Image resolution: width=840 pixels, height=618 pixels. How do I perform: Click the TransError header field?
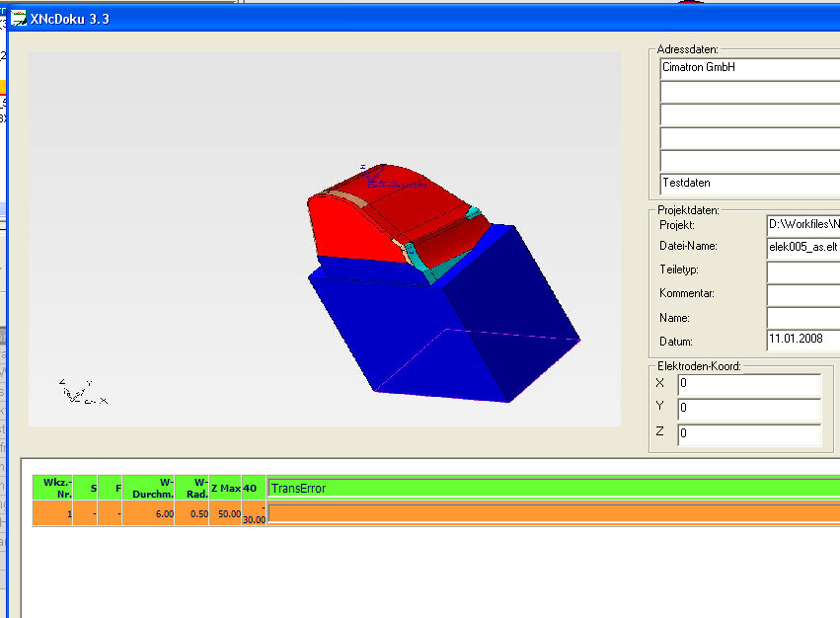coord(554,489)
